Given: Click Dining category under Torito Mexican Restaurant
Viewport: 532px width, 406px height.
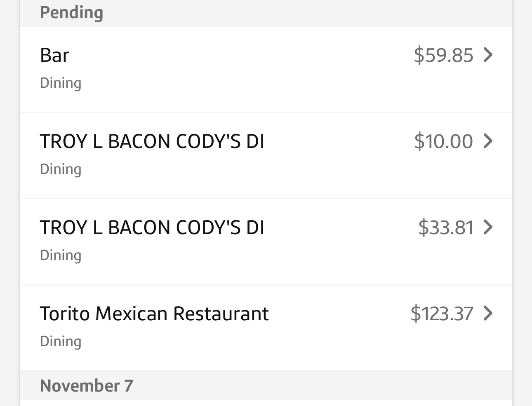Looking at the screenshot, I should [61, 342].
